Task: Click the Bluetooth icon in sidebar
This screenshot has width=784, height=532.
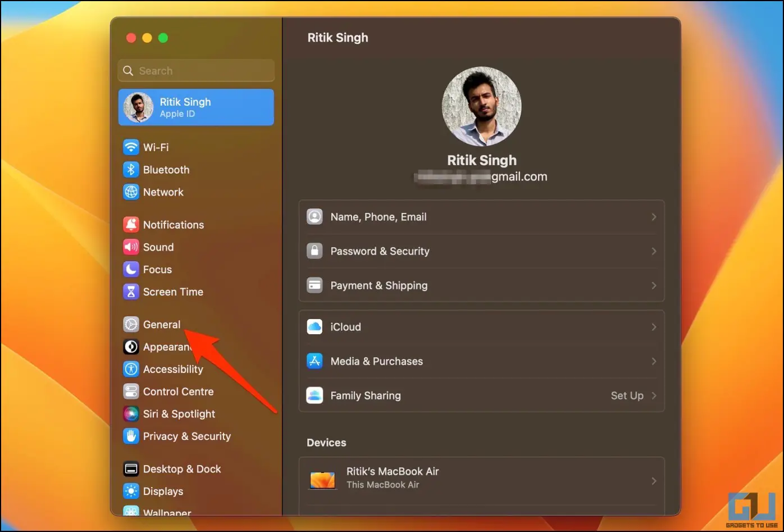Action: [x=131, y=170]
